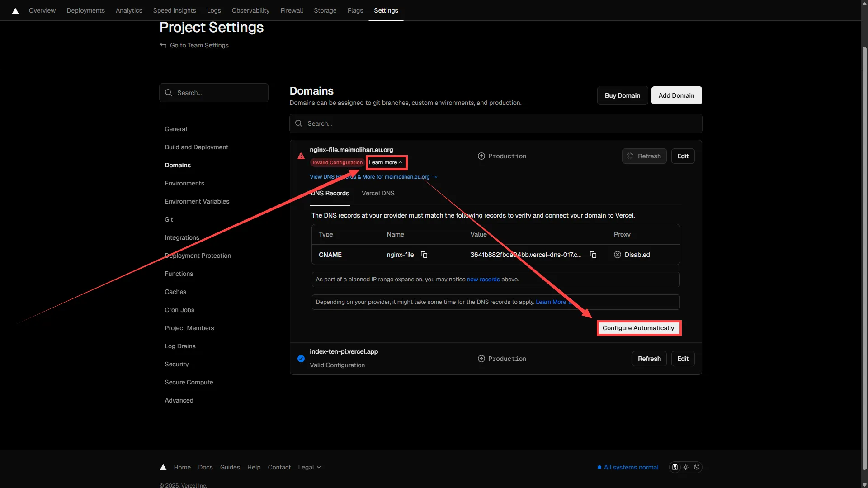Click the Add Domain button

pyautogui.click(x=676, y=95)
